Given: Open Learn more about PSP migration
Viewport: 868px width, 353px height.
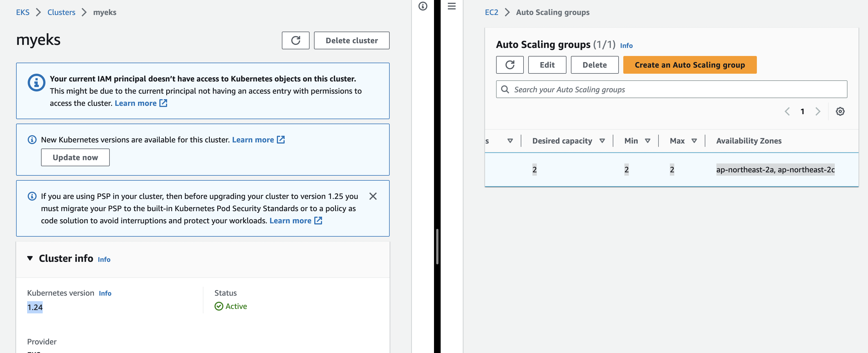Looking at the screenshot, I should coord(296,221).
